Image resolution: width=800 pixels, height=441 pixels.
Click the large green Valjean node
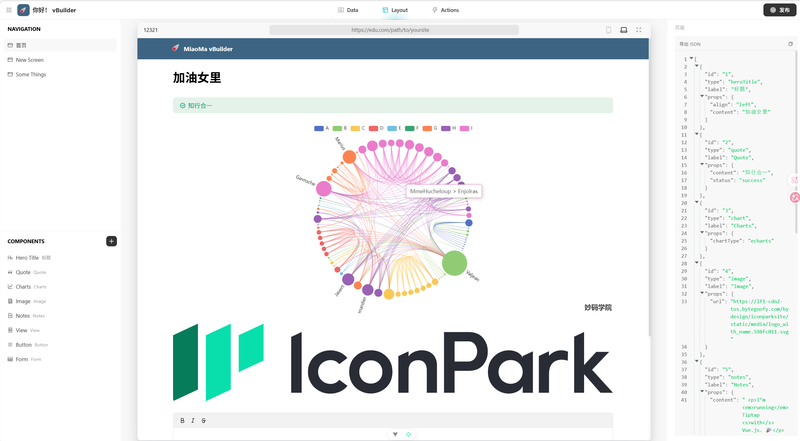pos(454,263)
